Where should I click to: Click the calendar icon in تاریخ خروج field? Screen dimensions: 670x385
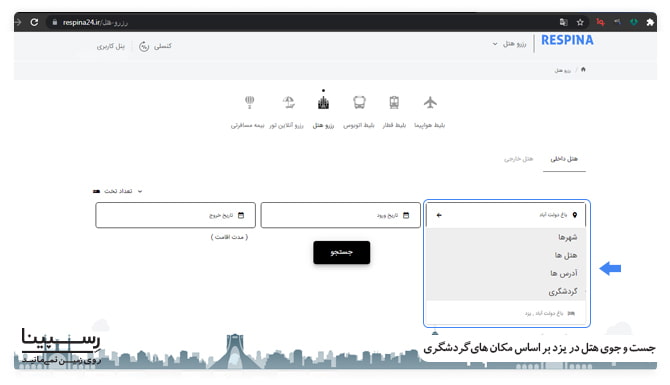click(241, 215)
